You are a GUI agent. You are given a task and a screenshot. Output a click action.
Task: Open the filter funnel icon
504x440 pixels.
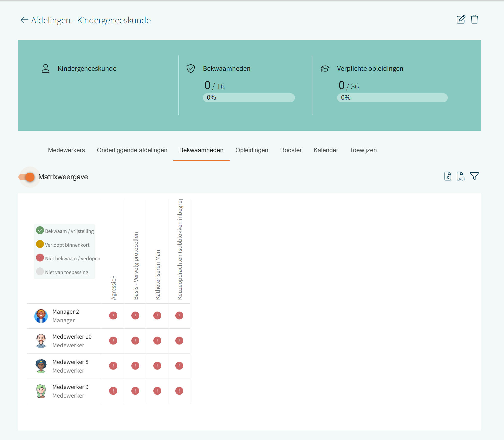pyautogui.click(x=474, y=176)
